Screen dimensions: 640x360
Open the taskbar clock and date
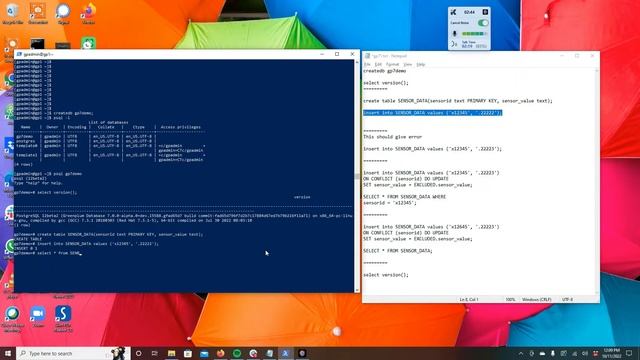(x=612, y=353)
